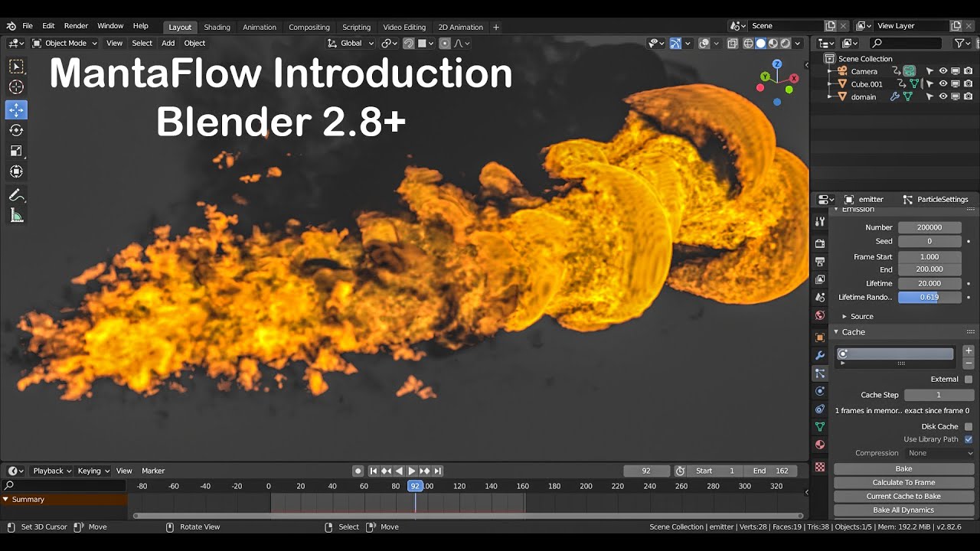
Task: Open the Material properties tab
Action: click(x=820, y=445)
